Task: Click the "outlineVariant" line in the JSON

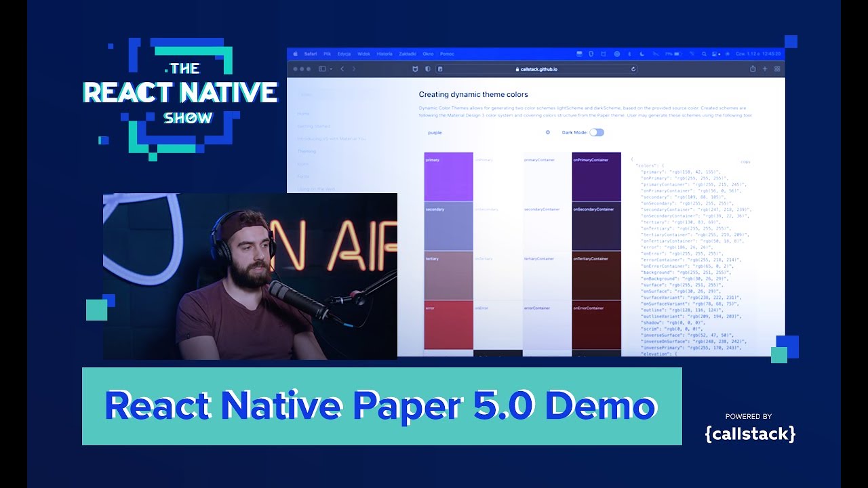Action: pyautogui.click(x=691, y=316)
